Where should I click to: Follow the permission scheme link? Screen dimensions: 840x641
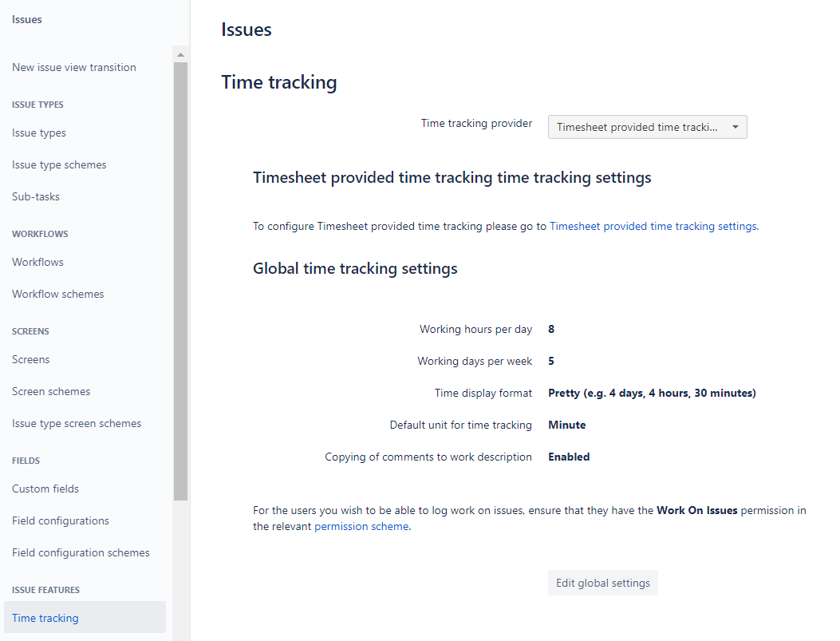pyautogui.click(x=361, y=526)
